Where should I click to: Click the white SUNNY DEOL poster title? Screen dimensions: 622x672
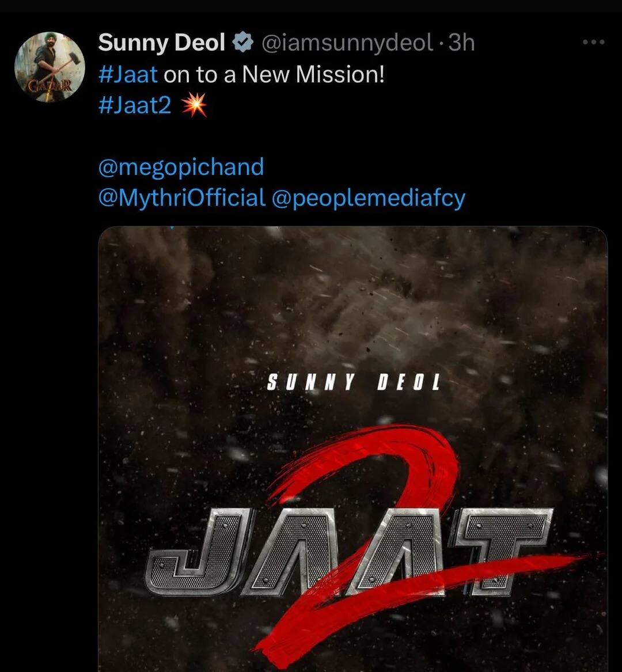pos(353,382)
